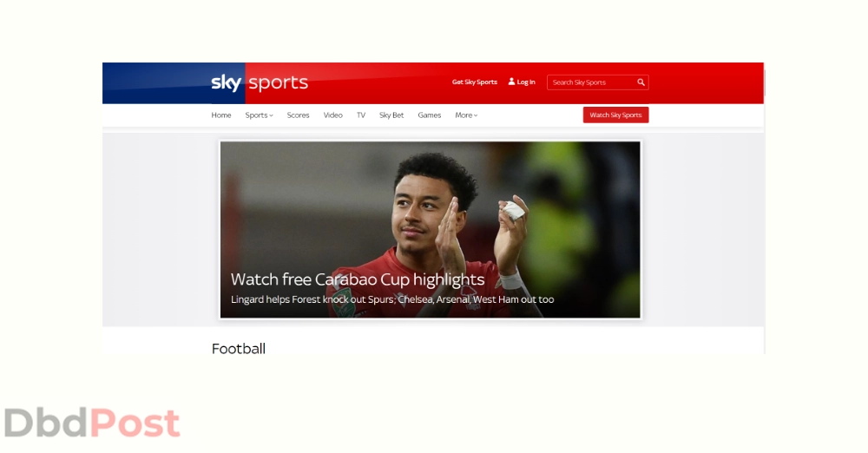Open the Scores section
868x453 pixels.
298,115
